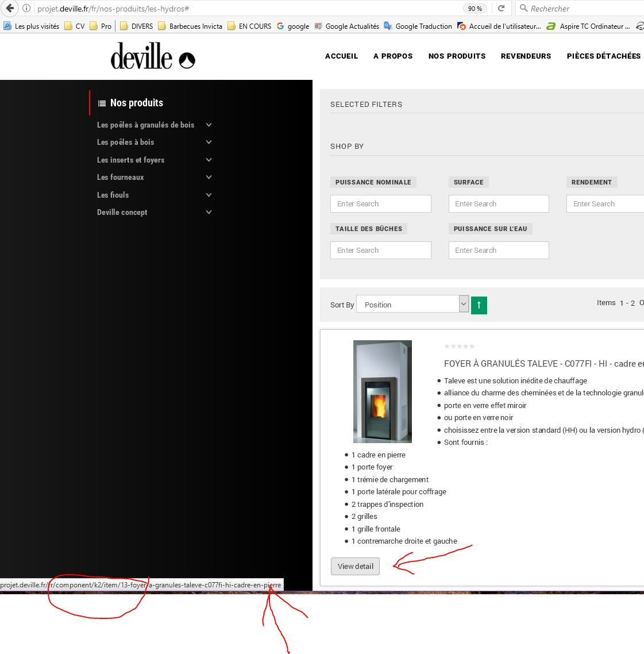This screenshot has width=644, height=654.
Task: Toggle sort direction with green arrow button
Action: [x=479, y=305]
